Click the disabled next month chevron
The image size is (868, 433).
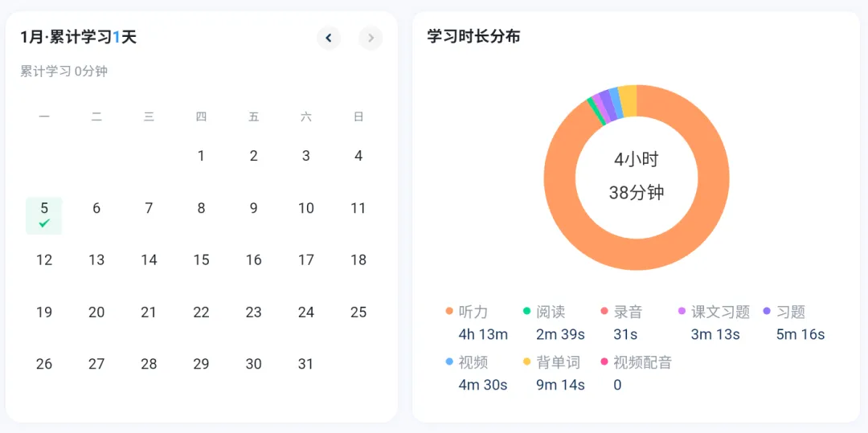click(x=371, y=38)
